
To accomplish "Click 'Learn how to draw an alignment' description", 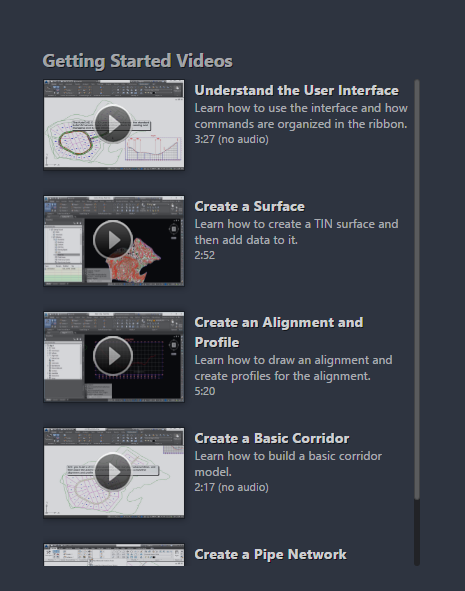I will click(293, 368).
